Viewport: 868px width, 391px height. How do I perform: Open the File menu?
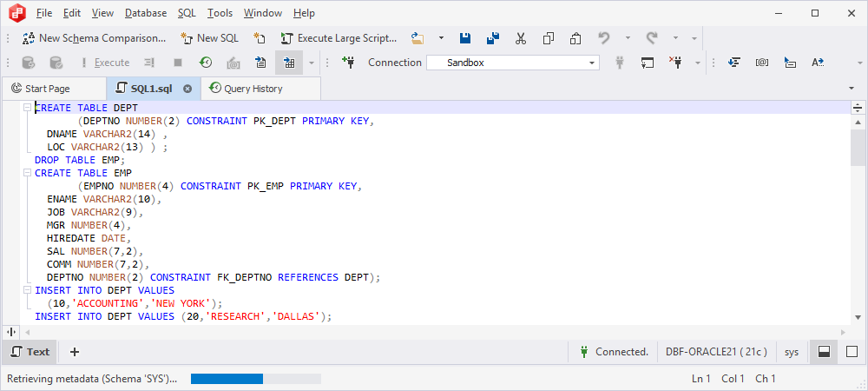tap(43, 13)
